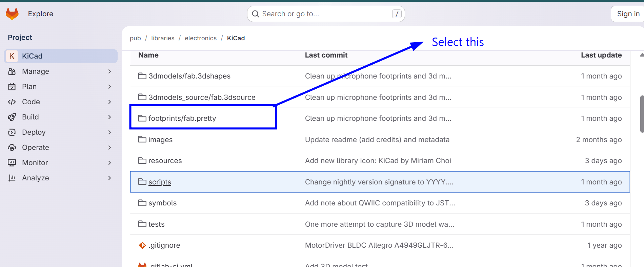Click the .gitignore file icon
This screenshot has height=267, width=644.
click(142, 245)
